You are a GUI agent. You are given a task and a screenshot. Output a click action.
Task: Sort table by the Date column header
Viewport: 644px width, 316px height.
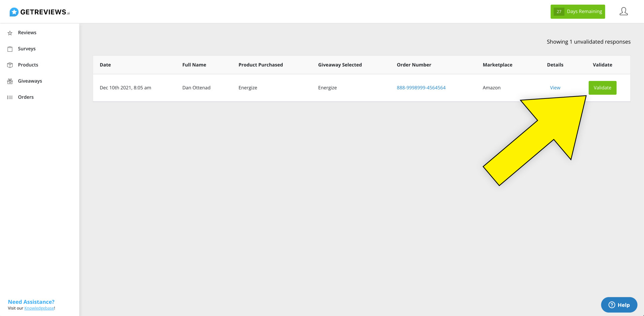pyautogui.click(x=105, y=65)
